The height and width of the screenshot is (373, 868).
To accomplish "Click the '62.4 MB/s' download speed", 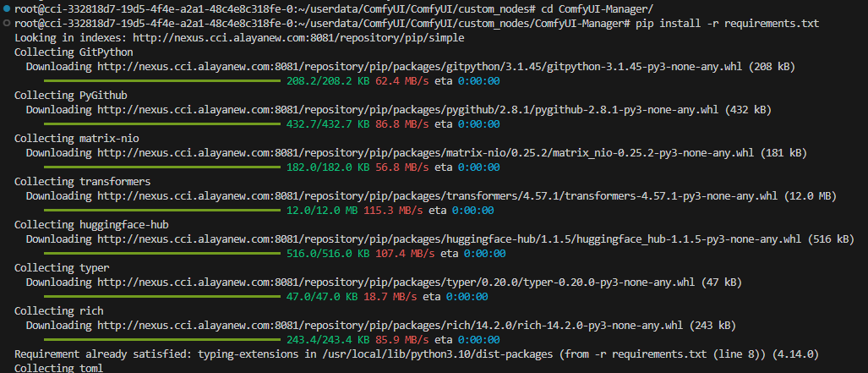I will (402, 81).
